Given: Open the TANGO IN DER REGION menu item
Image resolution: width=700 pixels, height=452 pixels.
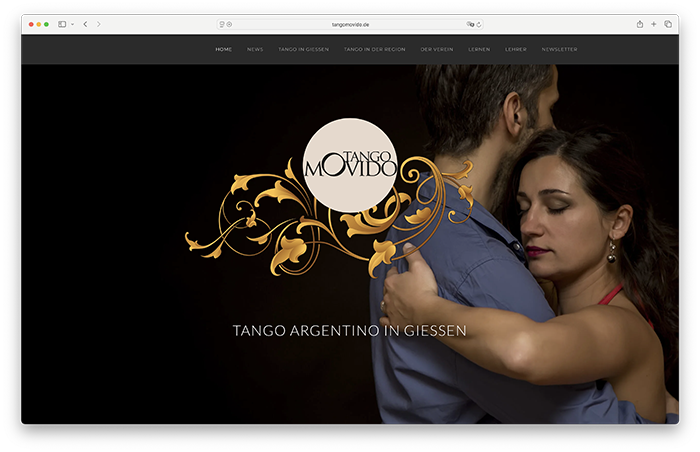Looking at the screenshot, I should pos(375,50).
